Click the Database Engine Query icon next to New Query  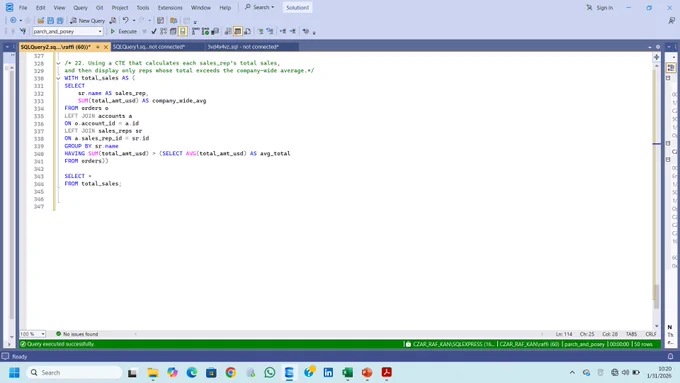click(x=113, y=20)
